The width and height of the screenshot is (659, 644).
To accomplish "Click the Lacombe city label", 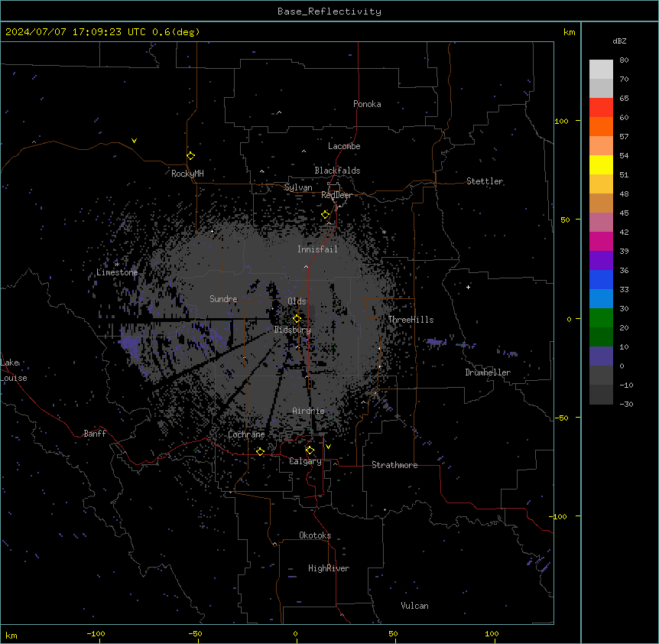I will pyautogui.click(x=344, y=146).
